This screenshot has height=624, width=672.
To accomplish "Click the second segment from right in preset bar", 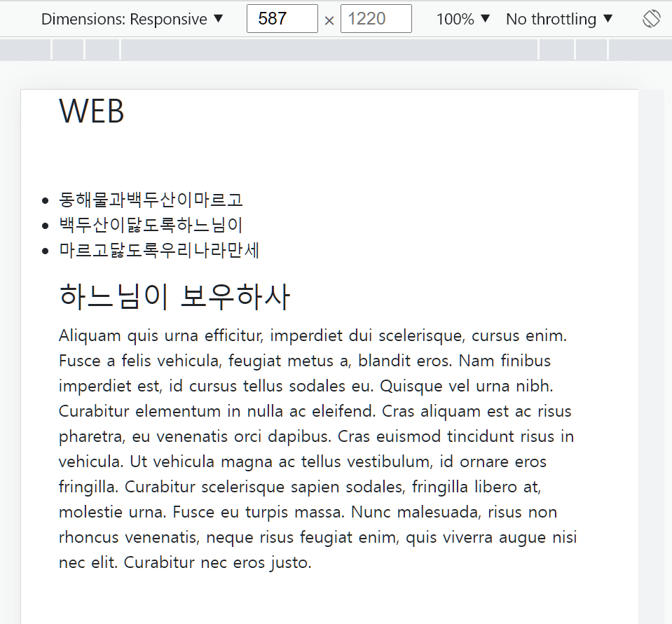I will 591,50.
